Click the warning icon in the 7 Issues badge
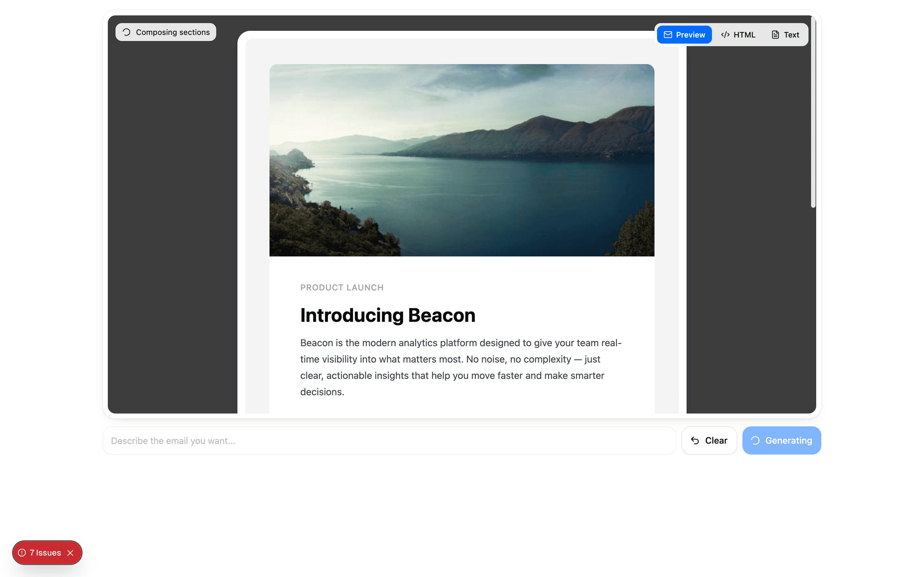This screenshot has width=924, height=577. click(x=22, y=552)
